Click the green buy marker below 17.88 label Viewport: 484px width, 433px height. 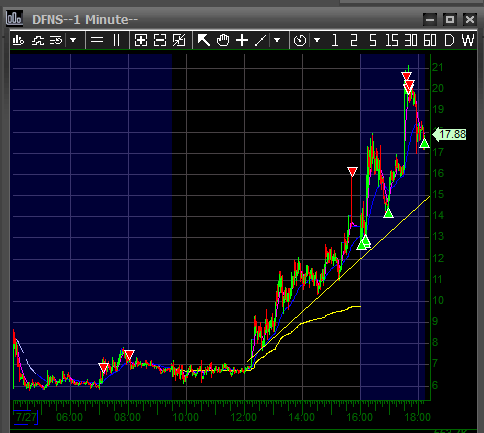point(424,143)
